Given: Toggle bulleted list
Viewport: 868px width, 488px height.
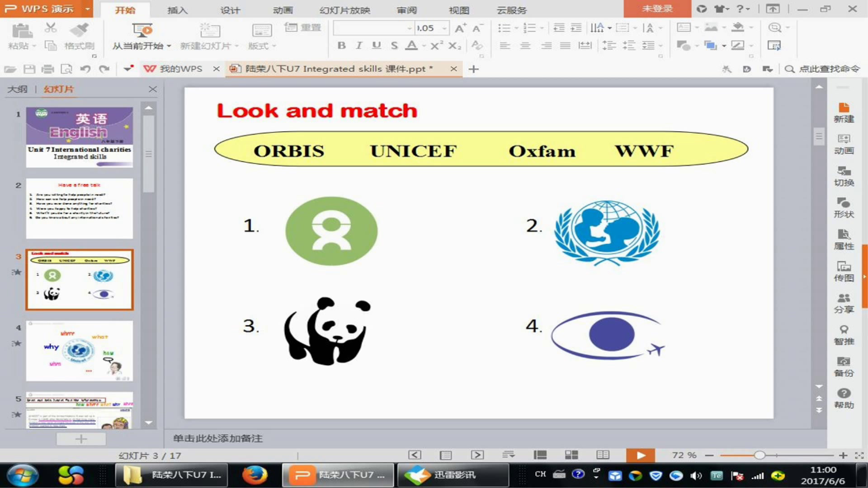Looking at the screenshot, I should pyautogui.click(x=504, y=28).
